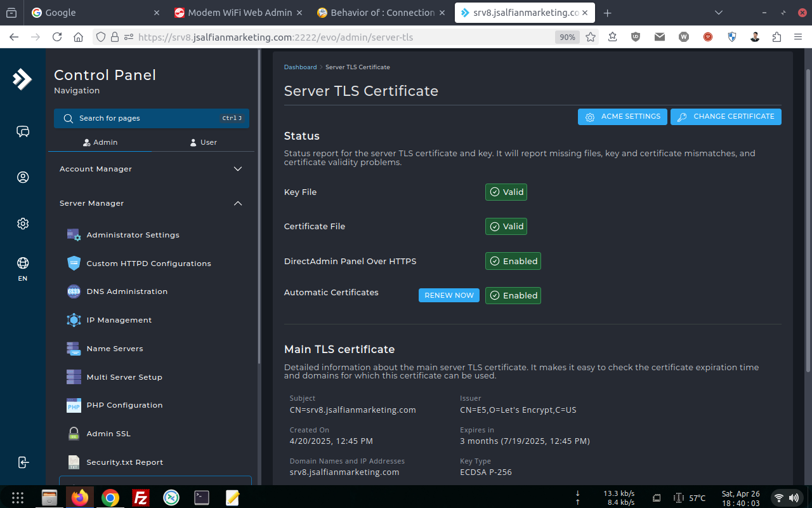Click the PHP Configuration icon
Screen dimensions: 812x508
point(74,405)
